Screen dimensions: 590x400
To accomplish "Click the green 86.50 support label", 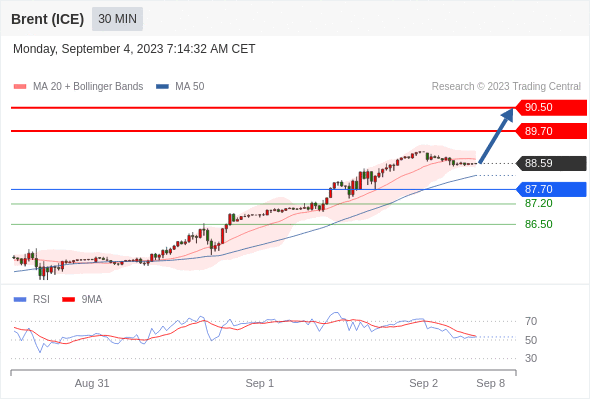I will tap(538, 224).
